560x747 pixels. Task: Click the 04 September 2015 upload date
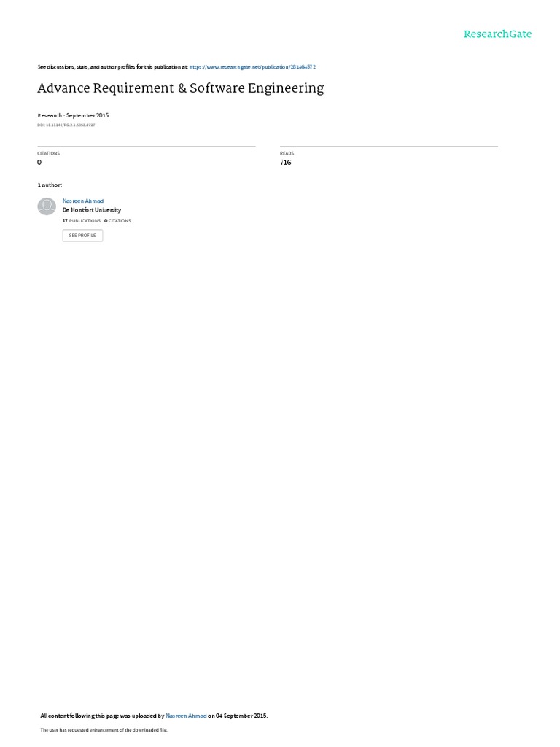(x=241, y=716)
